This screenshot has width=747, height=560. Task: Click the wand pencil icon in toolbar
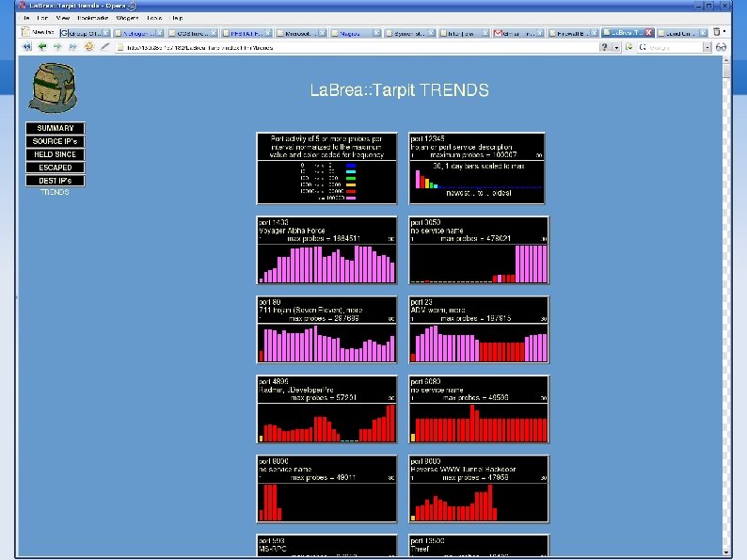[x=104, y=47]
